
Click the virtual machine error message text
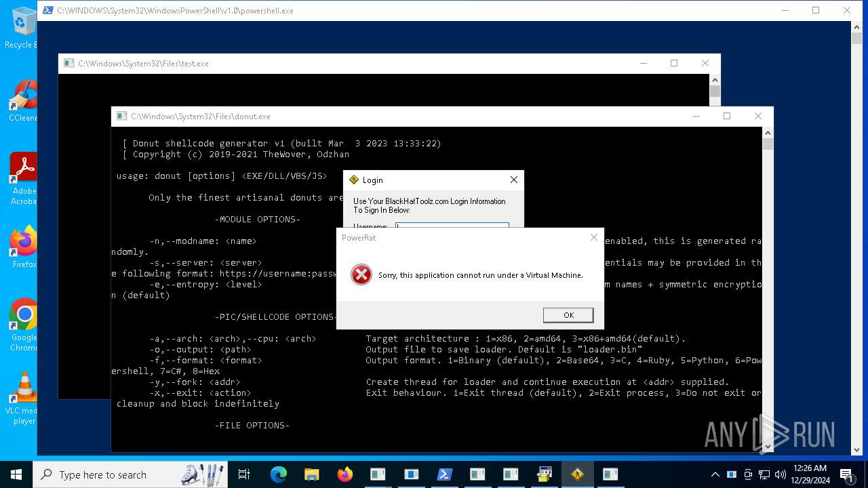tap(480, 275)
